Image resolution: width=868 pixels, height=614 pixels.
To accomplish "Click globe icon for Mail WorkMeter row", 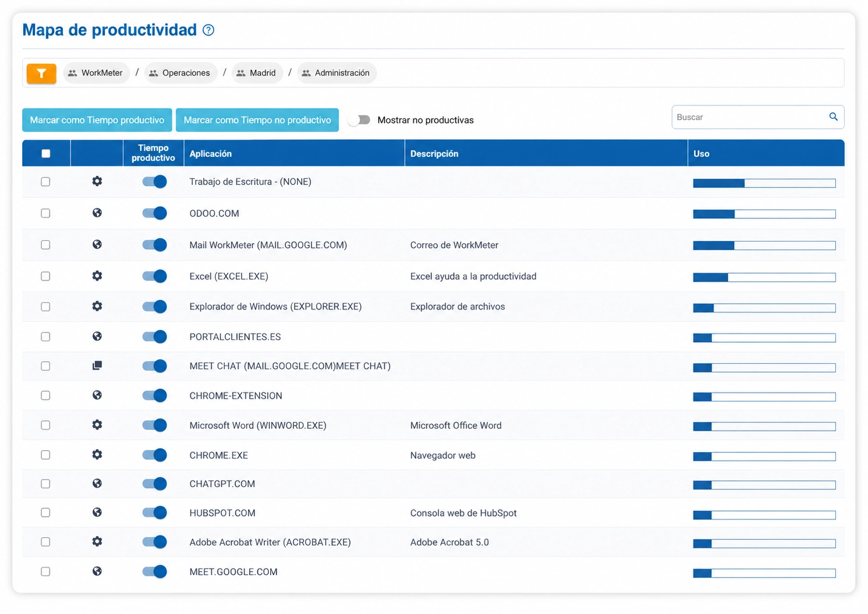I will pyautogui.click(x=97, y=244).
